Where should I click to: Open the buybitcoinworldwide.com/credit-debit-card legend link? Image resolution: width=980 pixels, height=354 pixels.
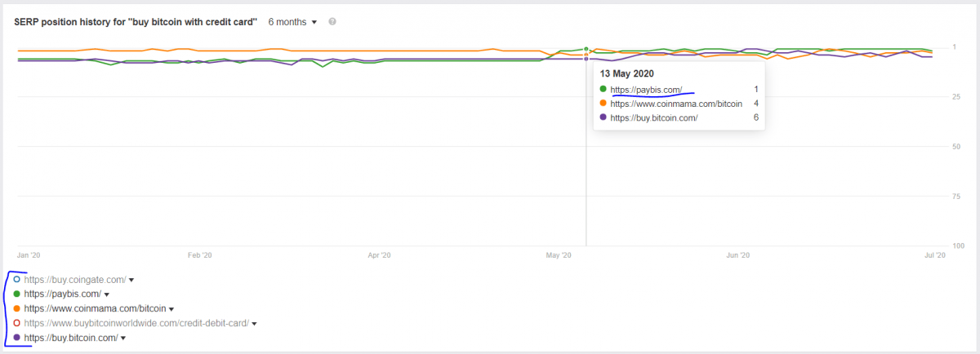click(x=136, y=323)
